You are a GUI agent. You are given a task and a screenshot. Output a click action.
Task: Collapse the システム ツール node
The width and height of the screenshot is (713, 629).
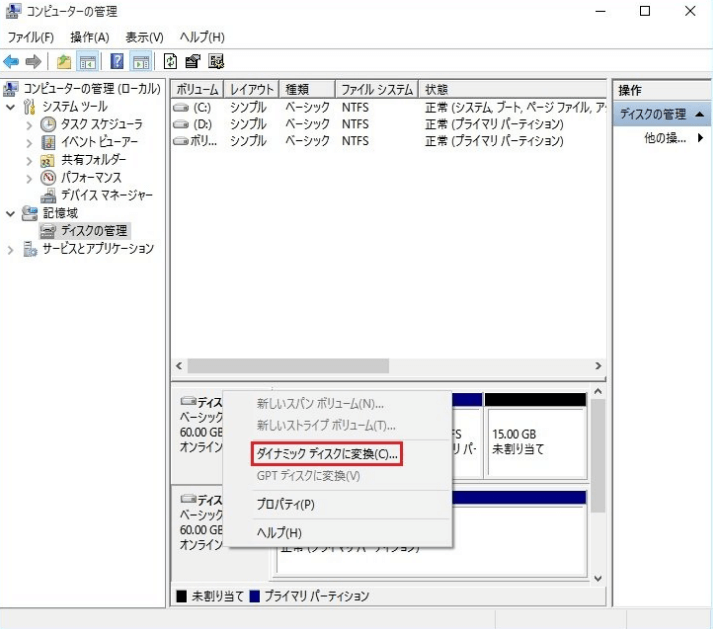pos(10,107)
